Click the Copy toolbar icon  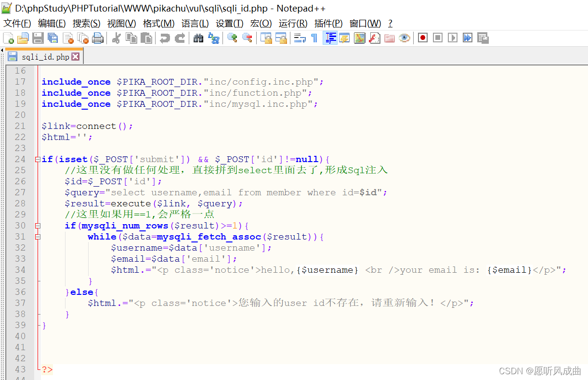coord(131,38)
